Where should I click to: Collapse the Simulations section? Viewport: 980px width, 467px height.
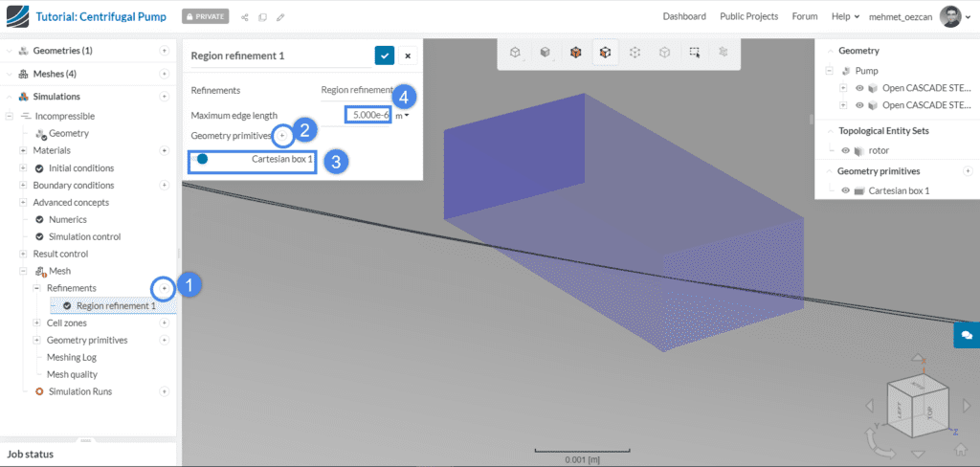(9, 97)
